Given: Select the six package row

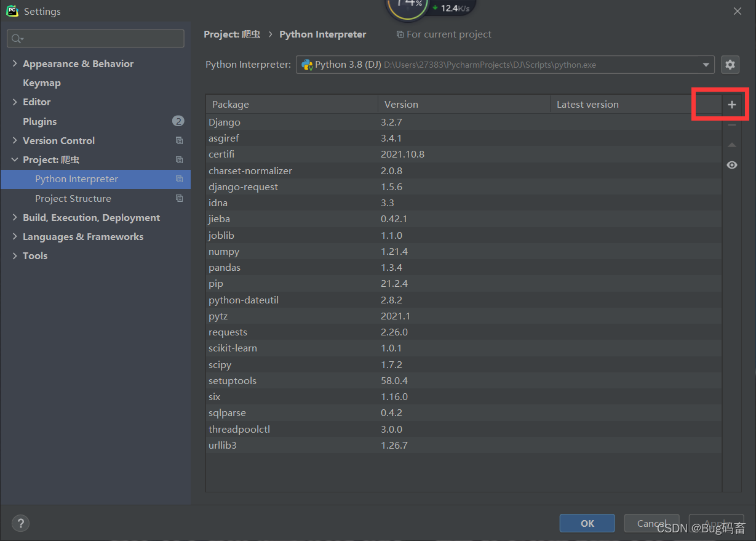Looking at the screenshot, I should 464,397.
